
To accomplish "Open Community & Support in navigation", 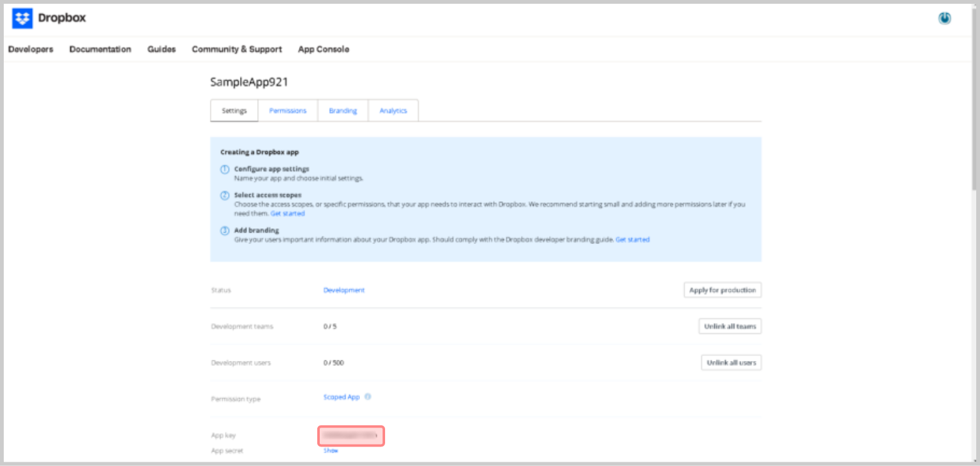I will (x=237, y=49).
